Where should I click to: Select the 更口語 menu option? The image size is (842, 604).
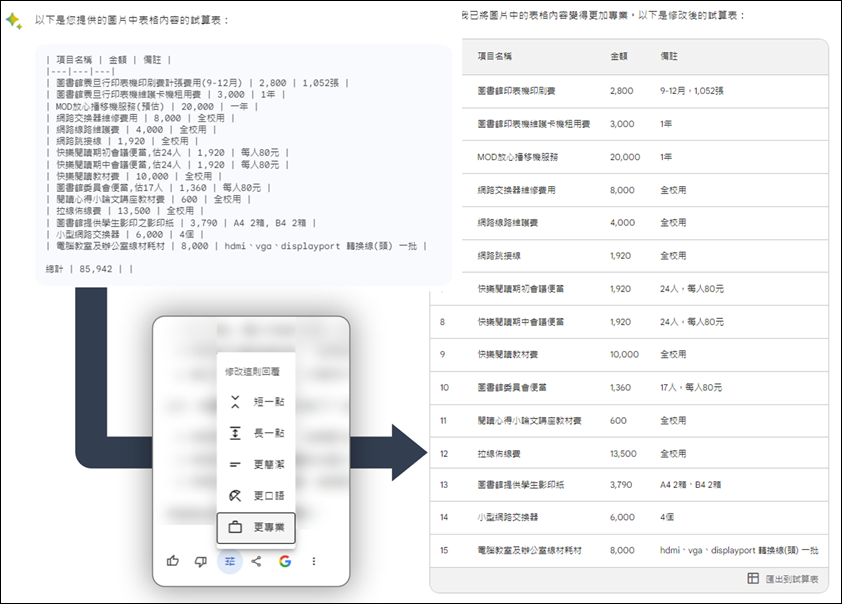[256, 496]
